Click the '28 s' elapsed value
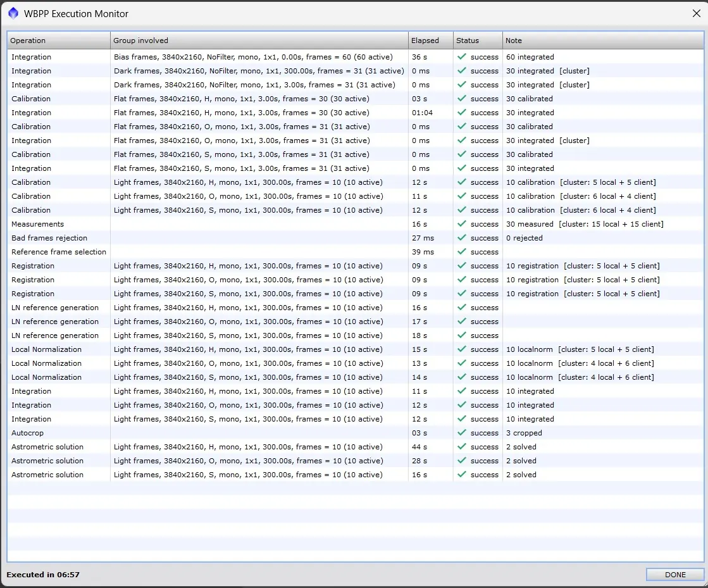 (x=419, y=461)
